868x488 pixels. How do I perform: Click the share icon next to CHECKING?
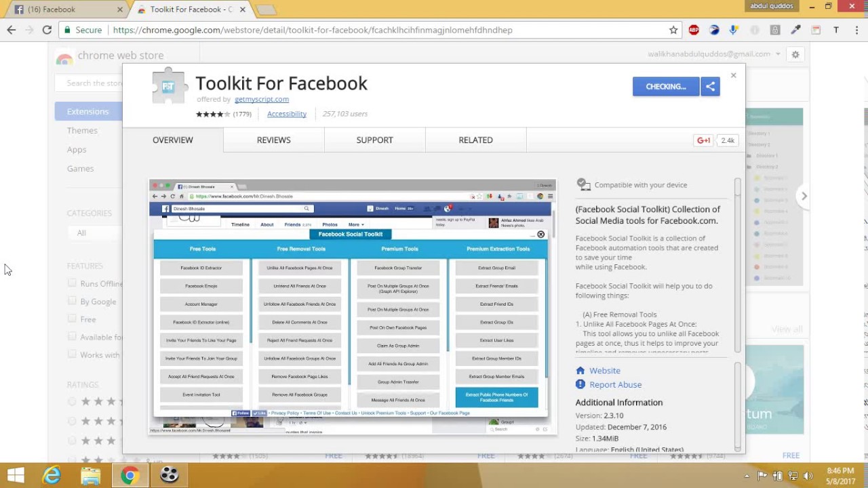coord(710,86)
